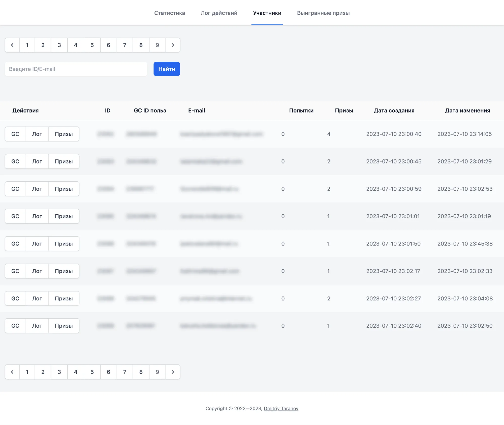Open Лог for row created 23:00:59
This screenshot has width=504, height=425.
[x=37, y=189]
